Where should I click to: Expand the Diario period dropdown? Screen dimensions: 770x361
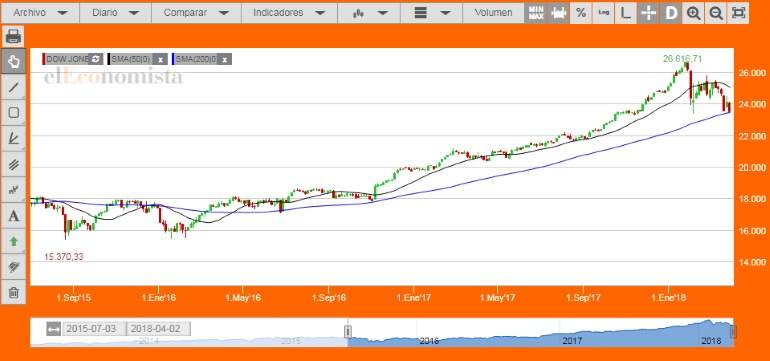pyautogui.click(x=115, y=13)
